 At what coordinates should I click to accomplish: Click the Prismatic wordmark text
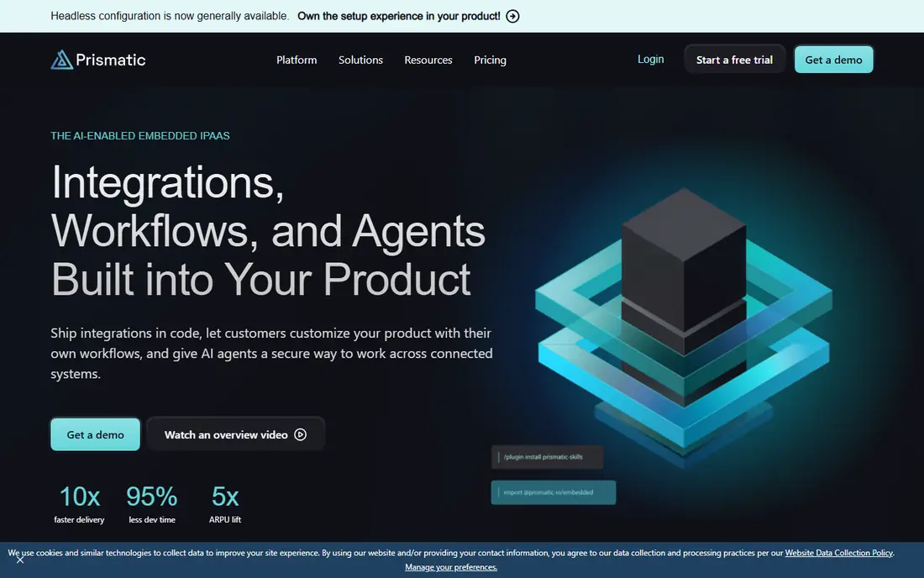tap(111, 60)
